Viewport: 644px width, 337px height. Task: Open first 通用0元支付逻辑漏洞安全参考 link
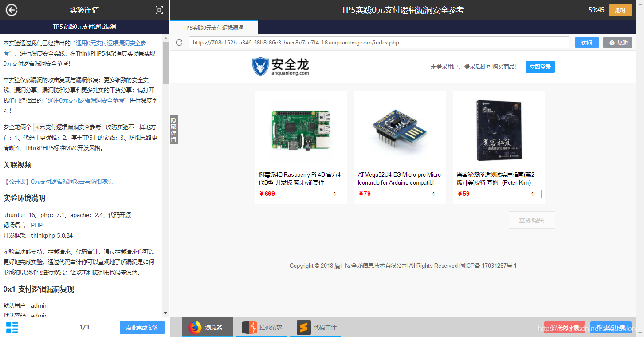coord(111,43)
